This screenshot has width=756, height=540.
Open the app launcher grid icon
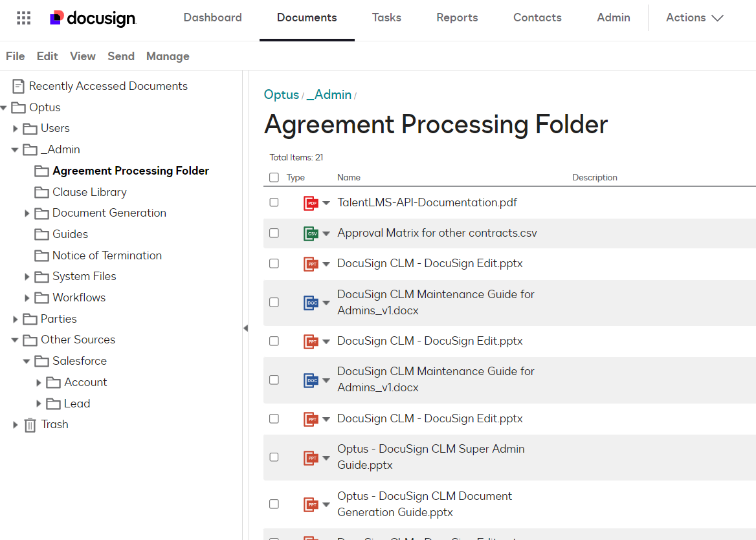[24, 17]
